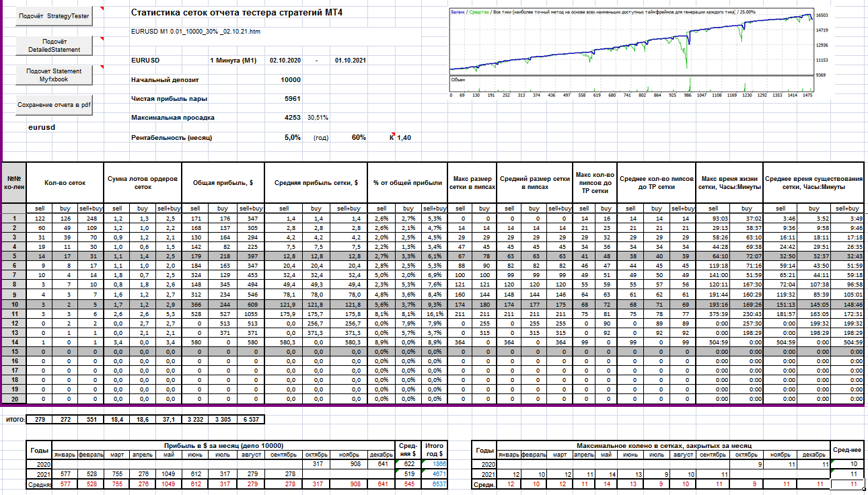
Task: Run the Подсчёт DetailedStatement button
Action: tap(54, 46)
